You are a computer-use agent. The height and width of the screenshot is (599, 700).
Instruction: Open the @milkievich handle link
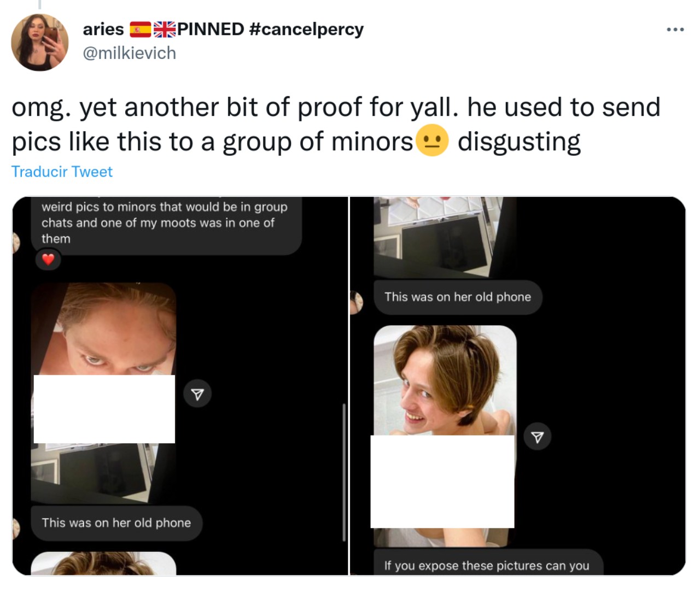[x=129, y=53]
